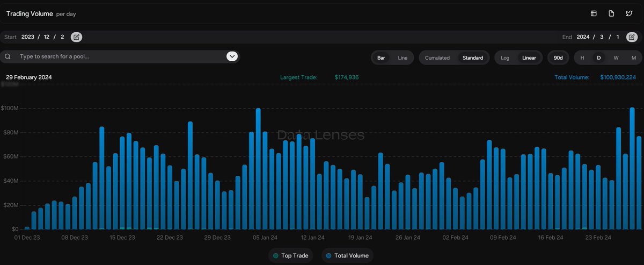Switch to Log scale

click(x=505, y=58)
